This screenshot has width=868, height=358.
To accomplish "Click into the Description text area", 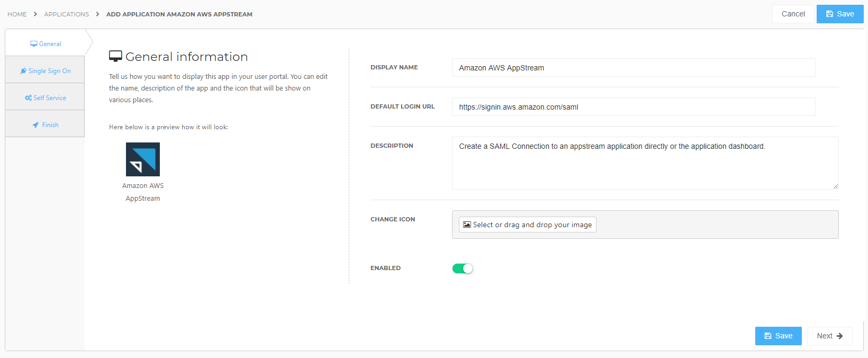I will point(645,163).
